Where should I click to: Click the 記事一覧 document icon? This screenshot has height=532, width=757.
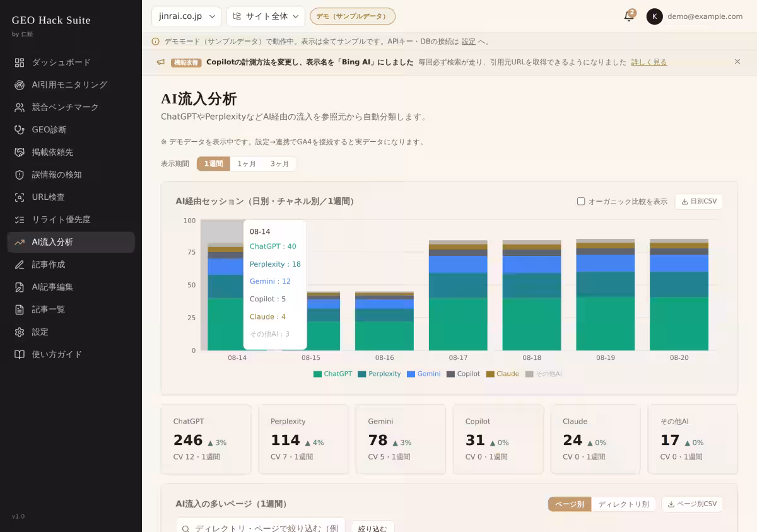[x=20, y=309]
